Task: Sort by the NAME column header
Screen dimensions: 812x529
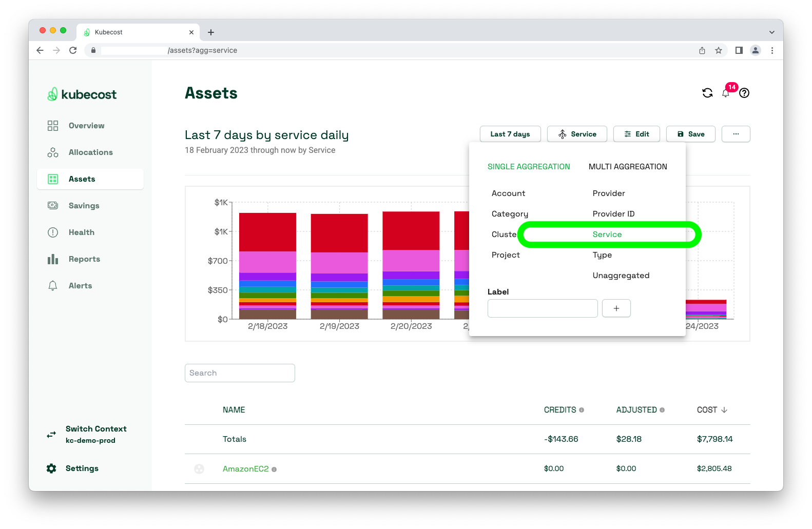Action: (x=234, y=410)
